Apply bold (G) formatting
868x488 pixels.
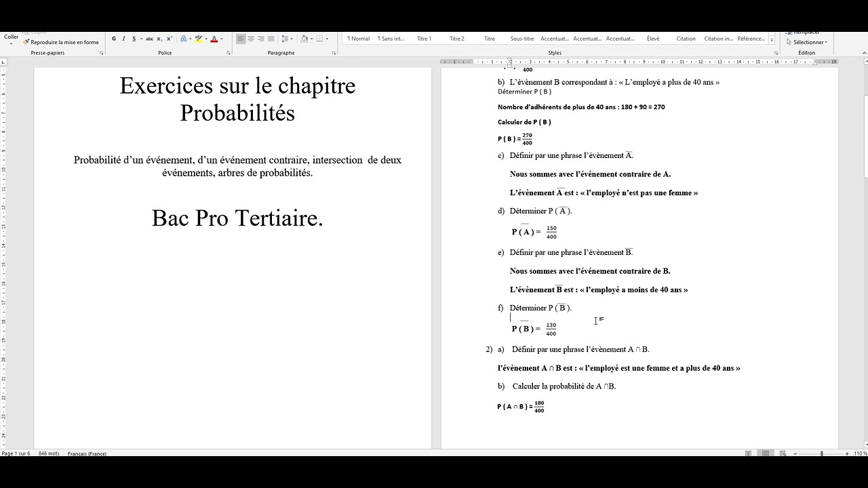(114, 39)
